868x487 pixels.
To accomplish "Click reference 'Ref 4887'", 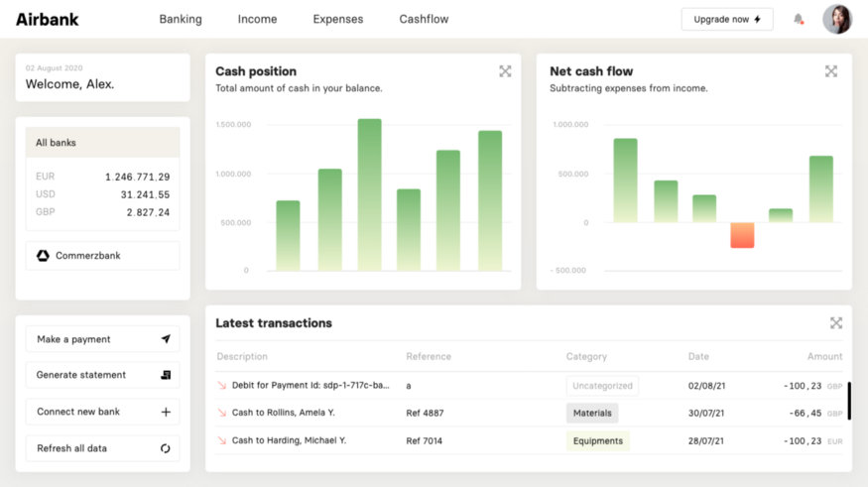I will [425, 413].
